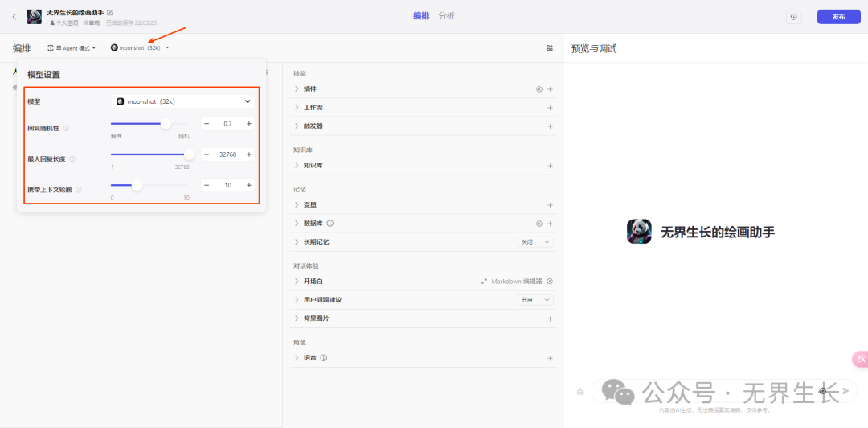Click the auto-generate icon in 开场白 row
Image resolution: width=868 pixels, height=428 pixels.
click(550, 281)
